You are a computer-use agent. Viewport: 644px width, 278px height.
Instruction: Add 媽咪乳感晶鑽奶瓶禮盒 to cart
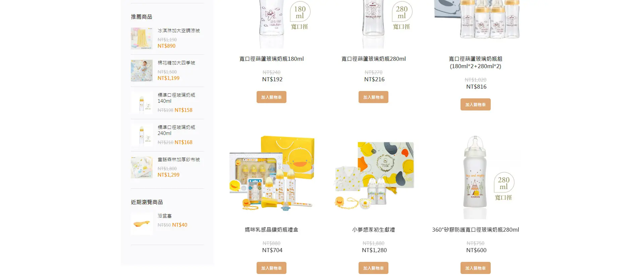tap(271, 268)
